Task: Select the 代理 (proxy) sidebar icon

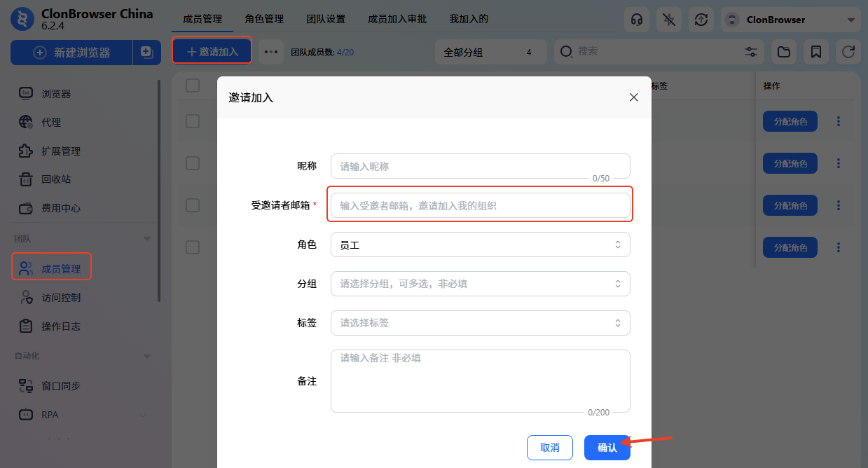Action: point(49,121)
